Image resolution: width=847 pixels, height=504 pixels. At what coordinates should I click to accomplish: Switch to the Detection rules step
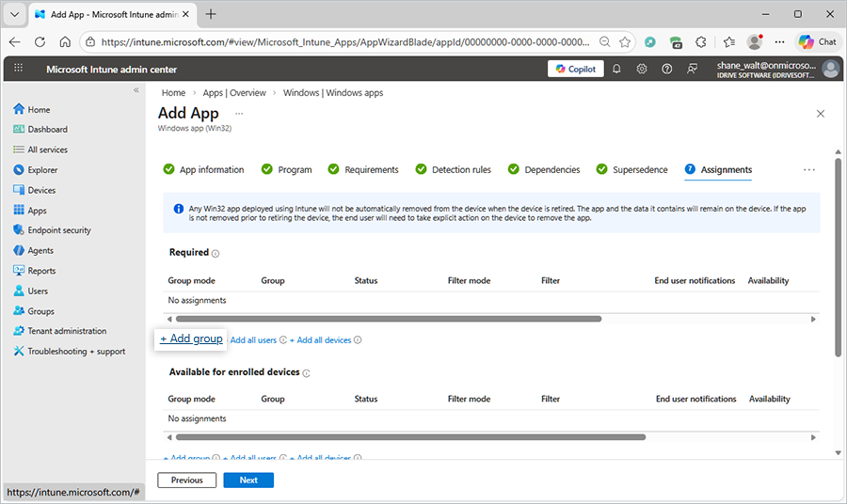tap(460, 170)
